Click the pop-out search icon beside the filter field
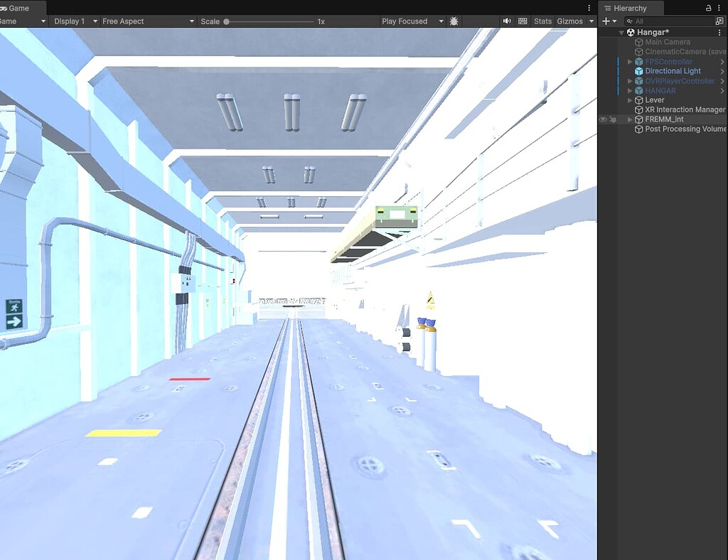 [720, 21]
